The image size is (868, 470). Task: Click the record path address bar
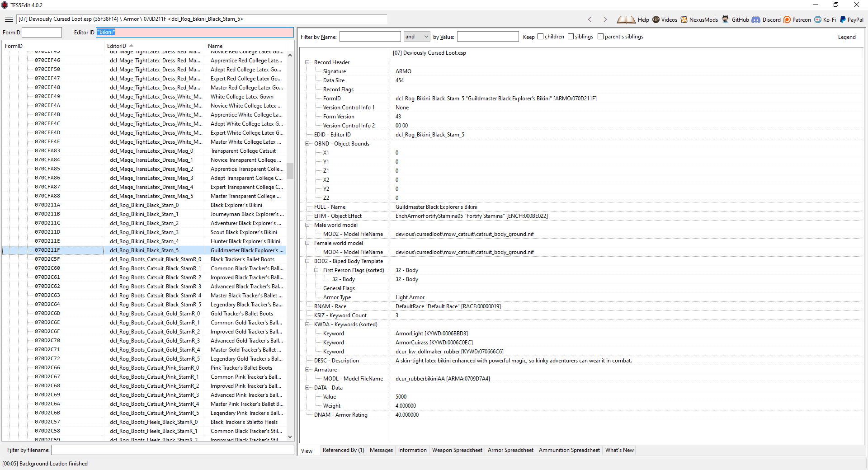pos(202,19)
